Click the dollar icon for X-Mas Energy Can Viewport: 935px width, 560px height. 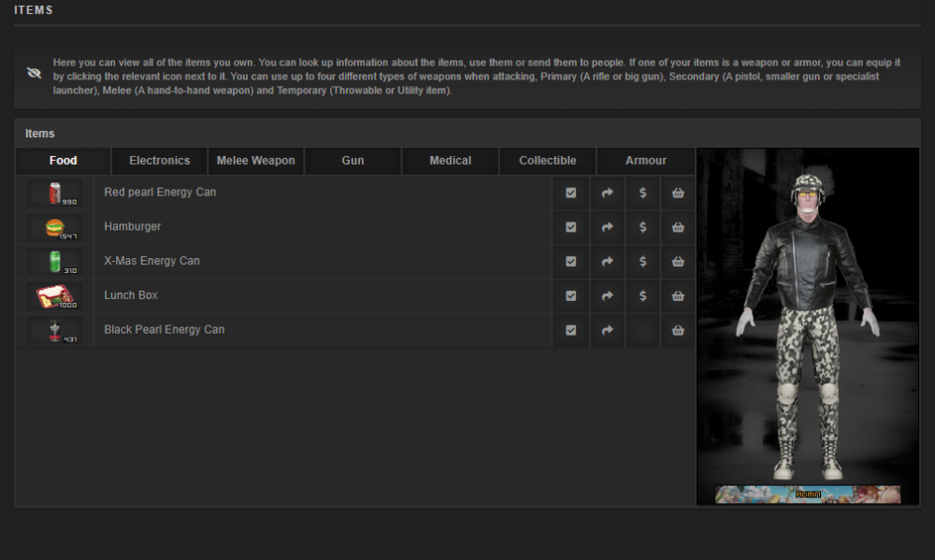point(642,262)
